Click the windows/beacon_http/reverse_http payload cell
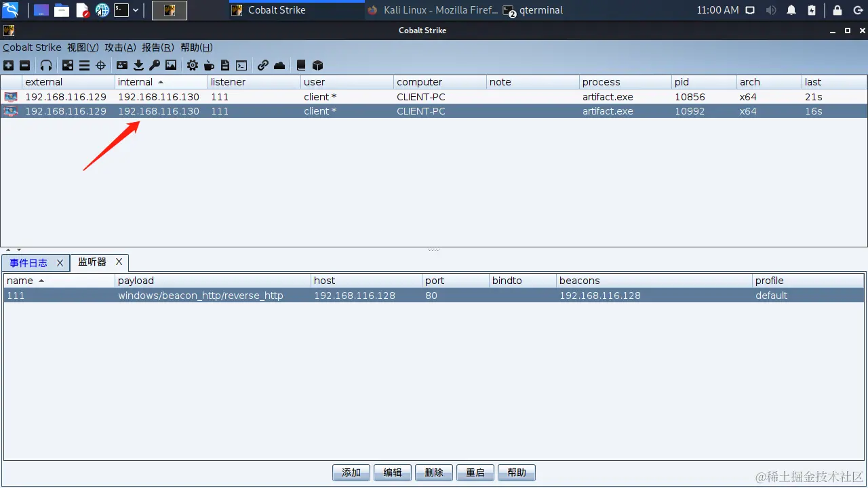 pos(213,296)
